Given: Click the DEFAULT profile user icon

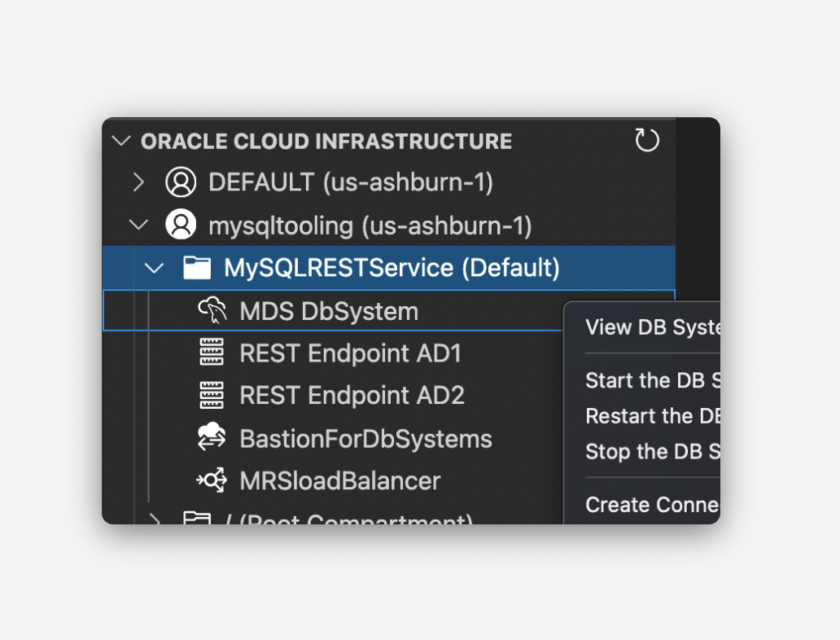Looking at the screenshot, I should (180, 182).
